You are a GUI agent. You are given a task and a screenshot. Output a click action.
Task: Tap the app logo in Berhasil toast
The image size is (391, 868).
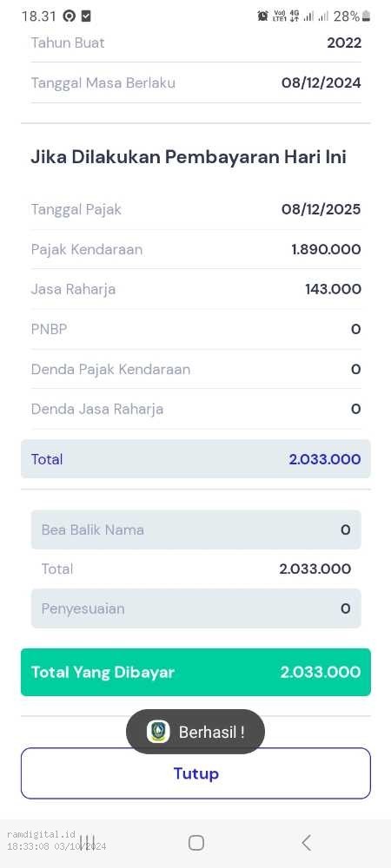(x=158, y=732)
